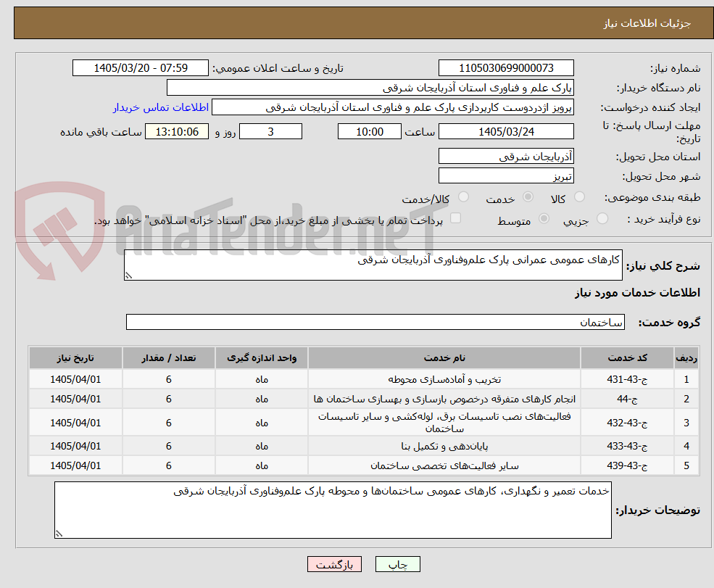The height and width of the screenshot is (588, 714).
Task: Click the ردیف column header
Action: (686, 358)
